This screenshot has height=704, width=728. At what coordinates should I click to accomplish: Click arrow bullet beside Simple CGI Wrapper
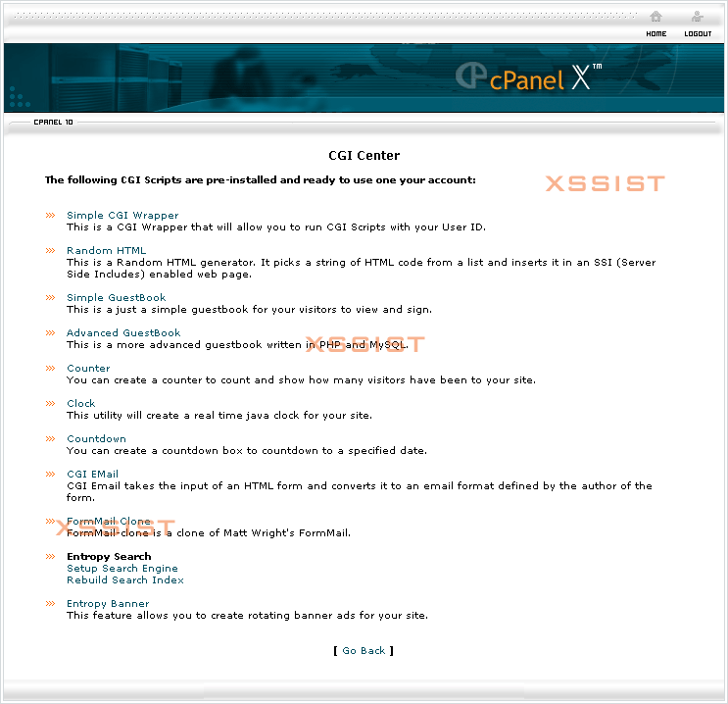pyautogui.click(x=50, y=215)
